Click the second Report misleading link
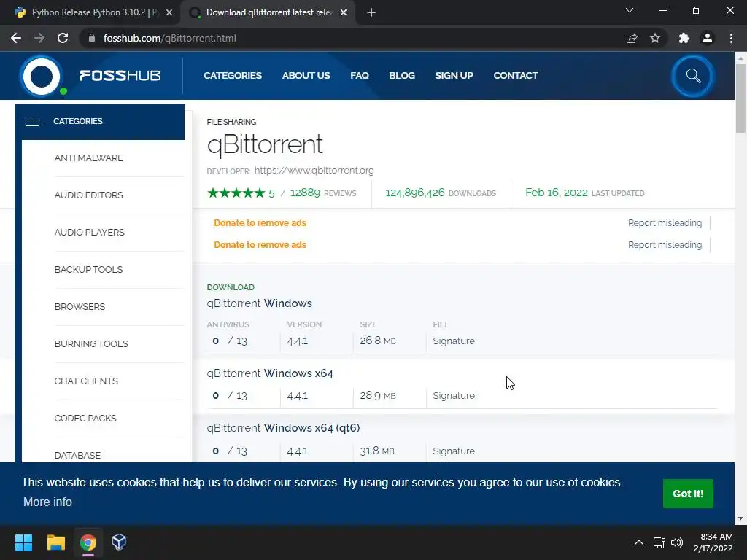The width and height of the screenshot is (747, 560). [665, 245]
